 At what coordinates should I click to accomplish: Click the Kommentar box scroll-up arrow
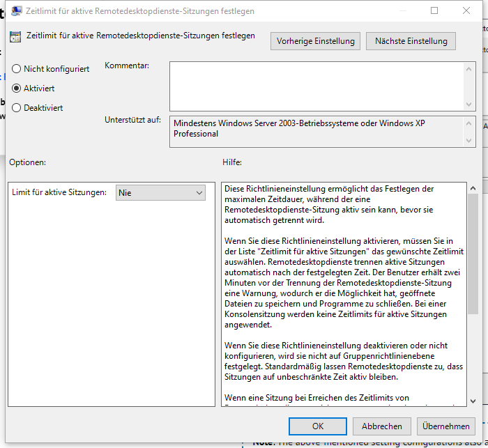469,68
